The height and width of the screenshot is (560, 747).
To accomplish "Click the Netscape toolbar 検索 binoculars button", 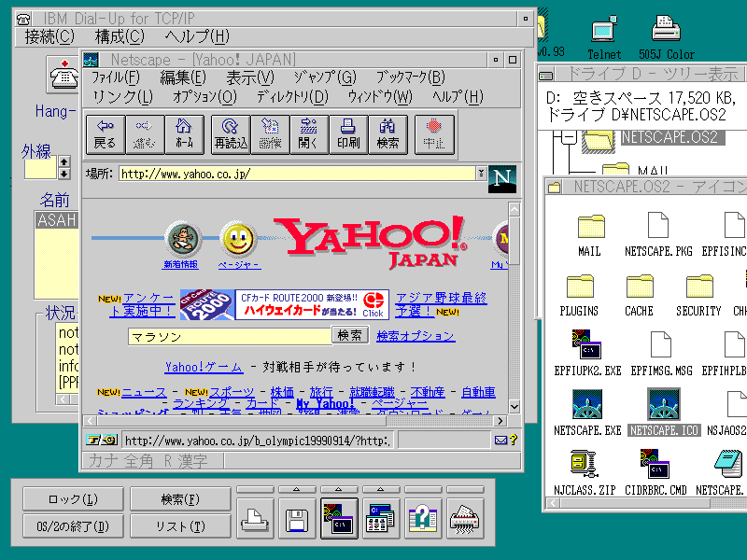I will [x=388, y=134].
